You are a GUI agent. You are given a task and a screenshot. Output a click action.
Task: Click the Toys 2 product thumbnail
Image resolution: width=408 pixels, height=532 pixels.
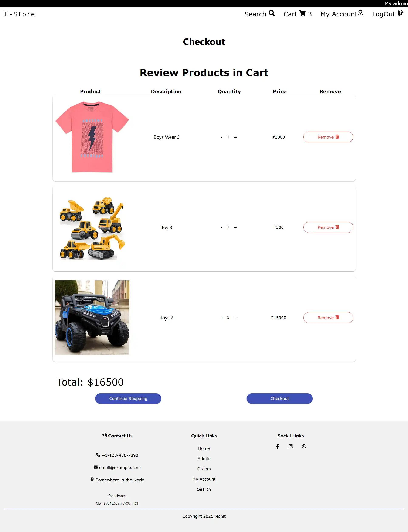click(x=92, y=318)
